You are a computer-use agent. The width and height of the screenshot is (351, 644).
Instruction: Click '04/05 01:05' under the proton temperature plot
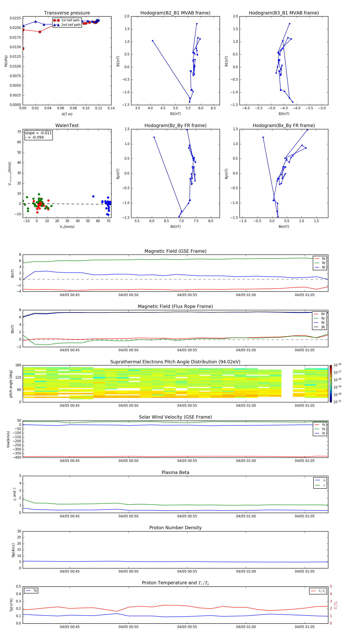tap(305, 627)
